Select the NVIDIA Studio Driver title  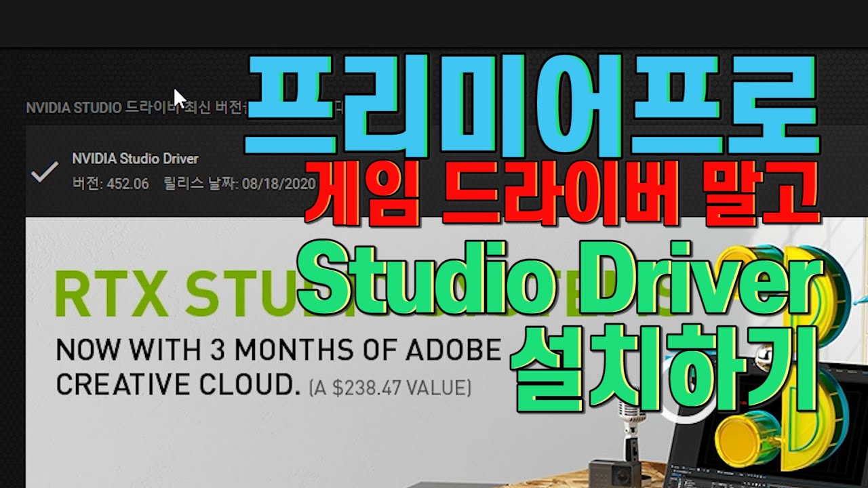coord(135,159)
